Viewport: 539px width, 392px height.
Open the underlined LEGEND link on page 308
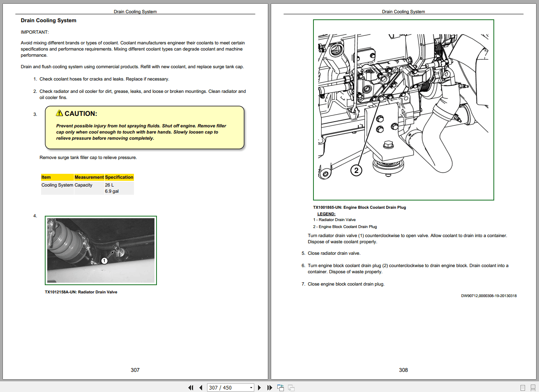326,214
